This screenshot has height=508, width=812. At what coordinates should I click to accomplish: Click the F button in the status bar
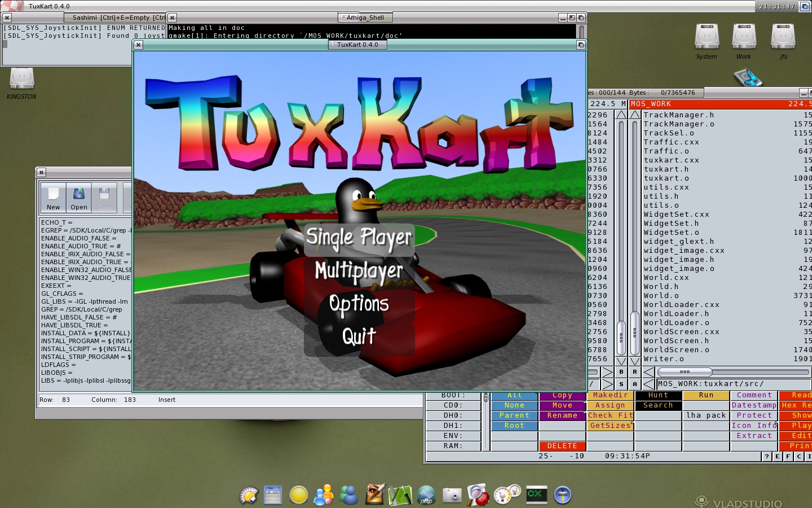[788, 456]
